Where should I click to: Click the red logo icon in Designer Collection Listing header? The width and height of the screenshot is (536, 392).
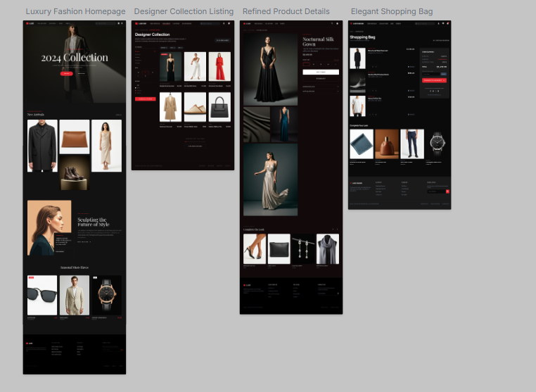pos(136,23)
